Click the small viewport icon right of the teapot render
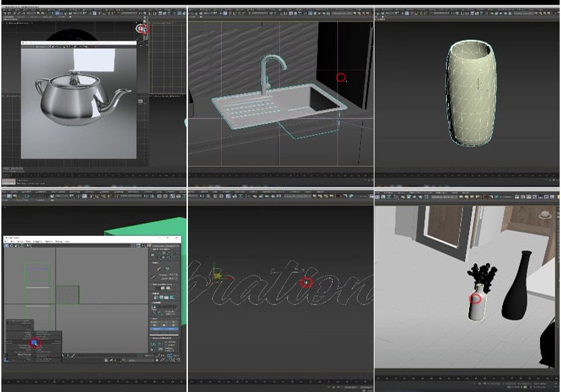561x392 pixels. click(141, 101)
